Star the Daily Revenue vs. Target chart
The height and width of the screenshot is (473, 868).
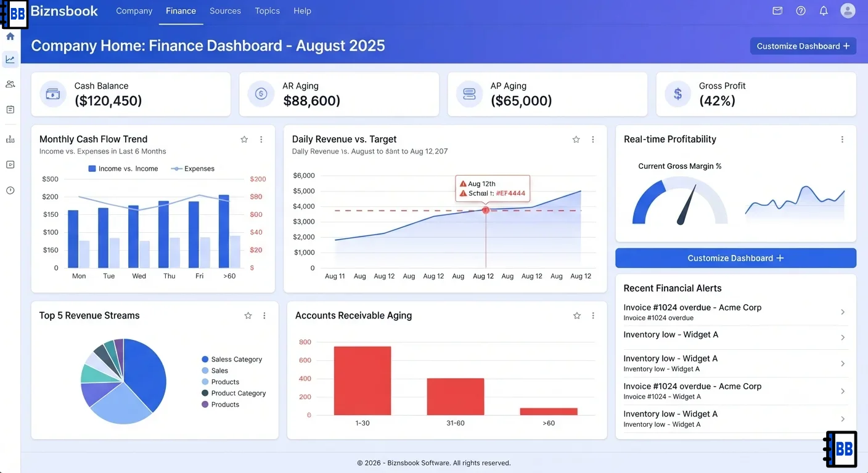[x=576, y=140]
